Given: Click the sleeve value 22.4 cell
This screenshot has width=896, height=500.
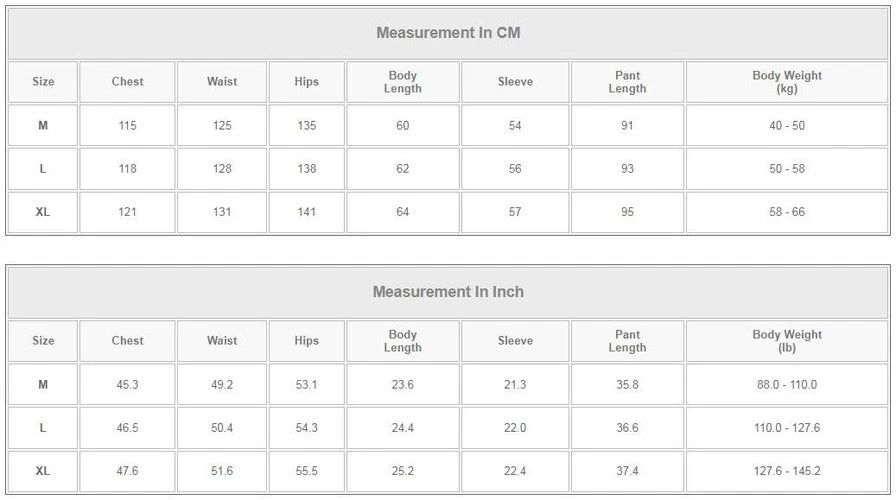Looking at the screenshot, I should point(515,471).
